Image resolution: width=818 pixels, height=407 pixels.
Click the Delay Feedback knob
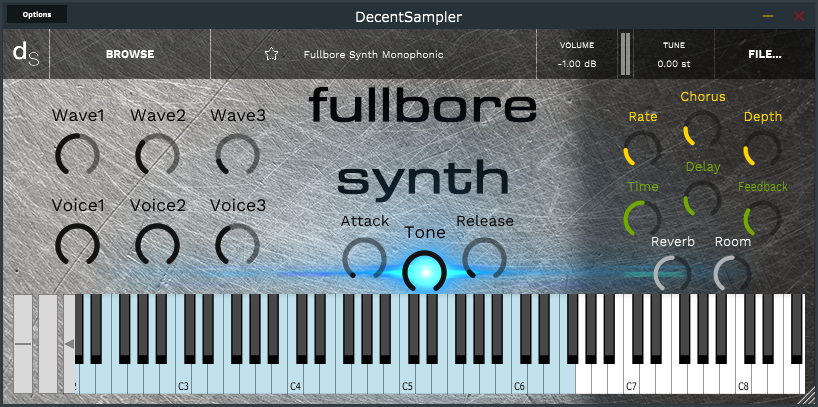coord(762,219)
